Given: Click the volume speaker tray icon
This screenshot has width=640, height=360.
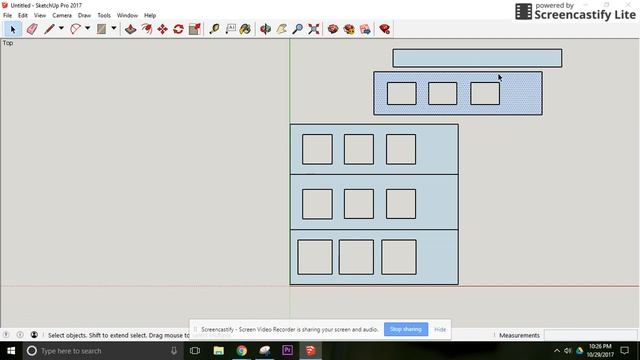Looking at the screenshot, I should point(568,351).
